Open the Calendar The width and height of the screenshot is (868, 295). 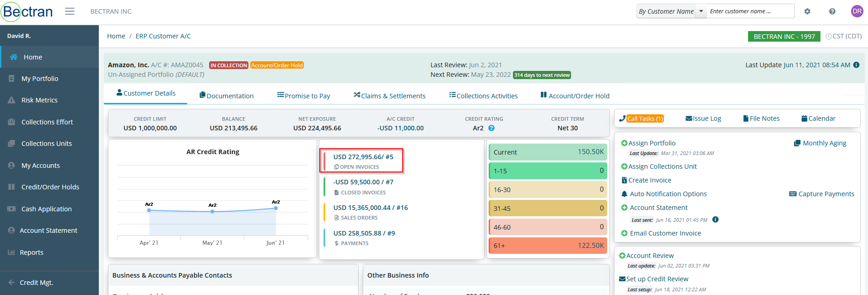[819, 118]
